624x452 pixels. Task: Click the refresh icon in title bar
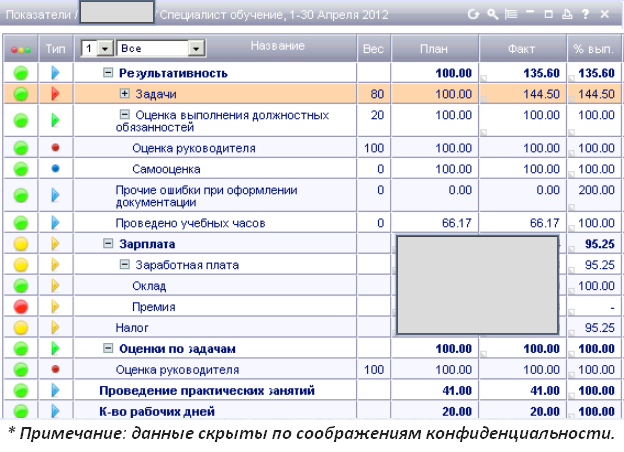point(473,15)
